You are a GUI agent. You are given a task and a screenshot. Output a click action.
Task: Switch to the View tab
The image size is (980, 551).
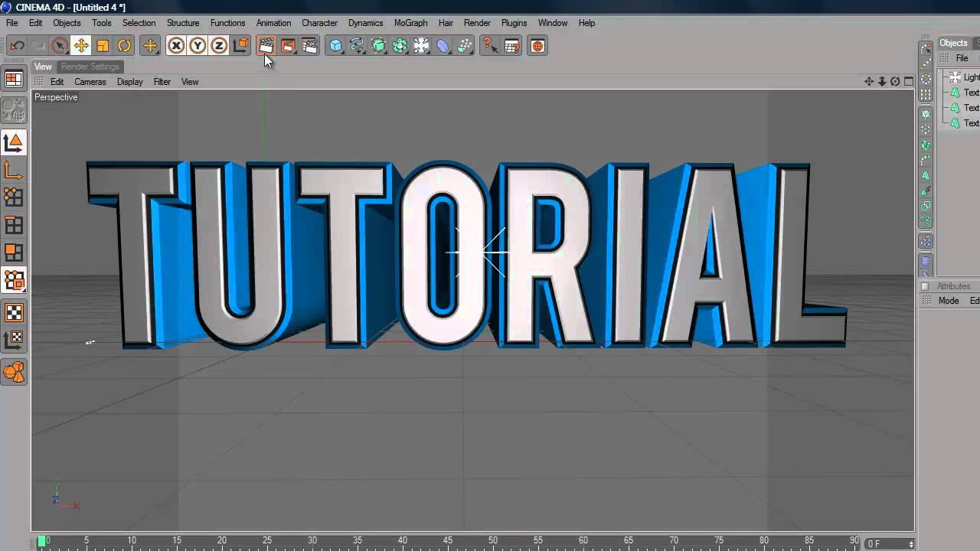[43, 67]
